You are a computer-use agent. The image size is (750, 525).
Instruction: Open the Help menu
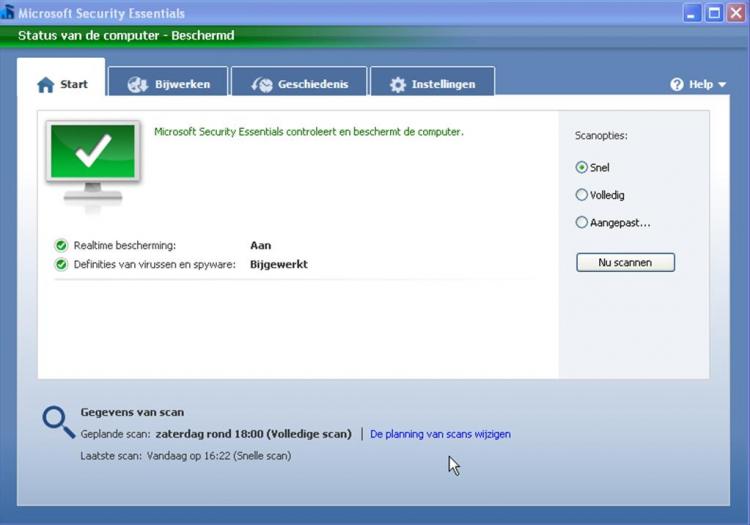point(698,84)
